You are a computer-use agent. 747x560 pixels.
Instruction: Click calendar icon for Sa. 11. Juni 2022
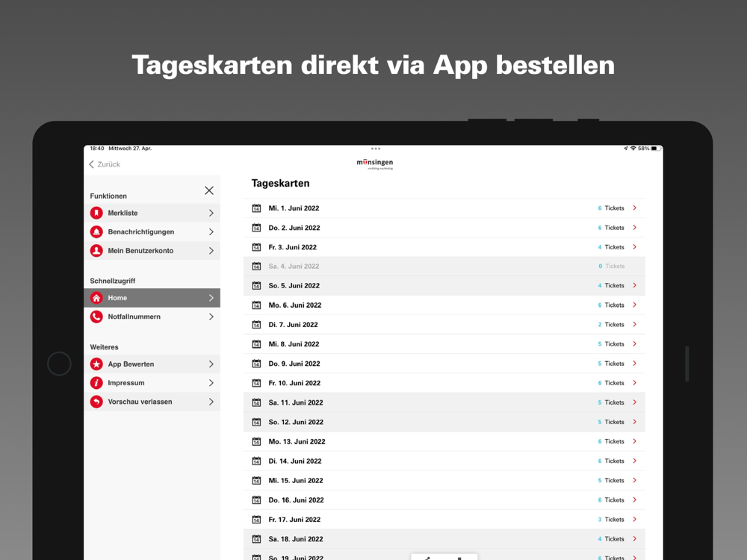click(256, 403)
